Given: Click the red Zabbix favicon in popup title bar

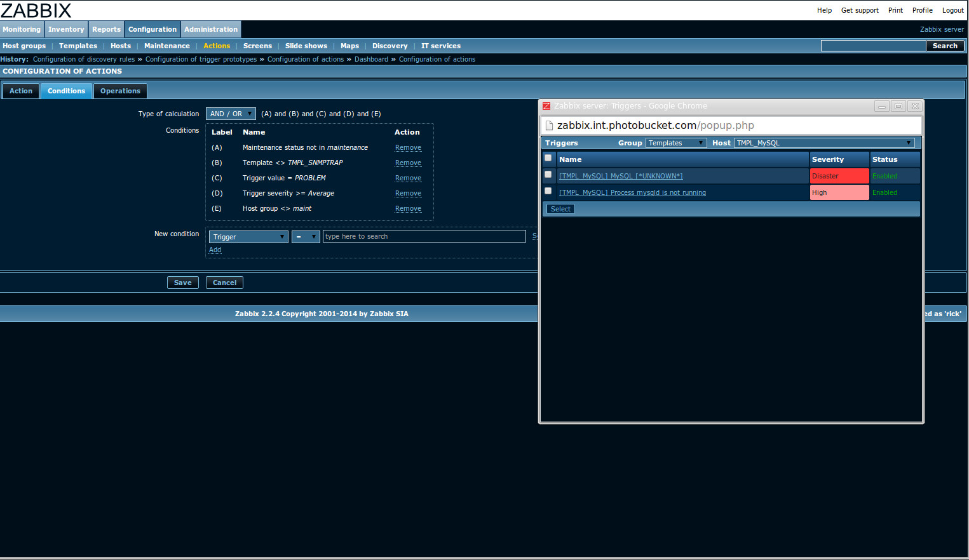Looking at the screenshot, I should (546, 106).
